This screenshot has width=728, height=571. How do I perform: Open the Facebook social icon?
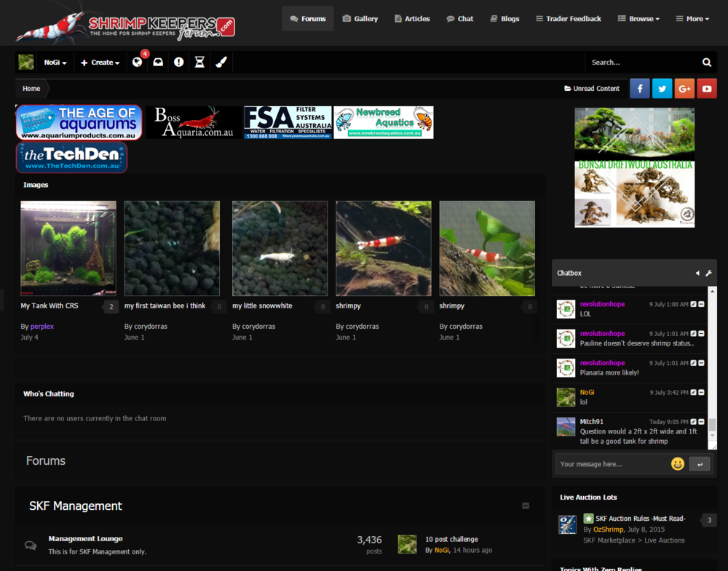(x=640, y=89)
